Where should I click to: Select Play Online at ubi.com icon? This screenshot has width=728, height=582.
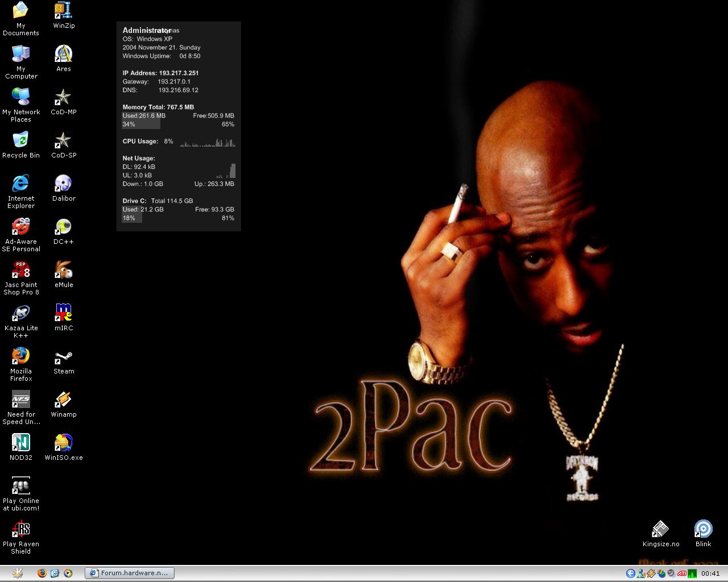point(21,493)
